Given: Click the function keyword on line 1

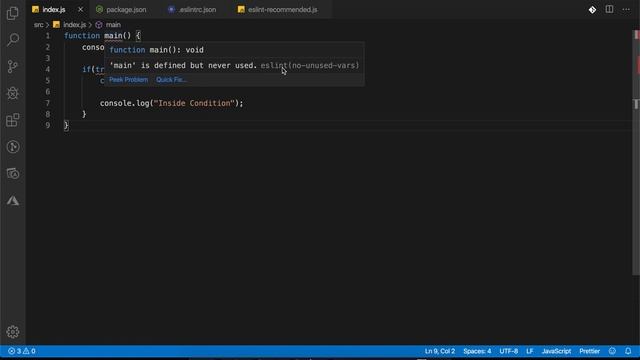Looking at the screenshot, I should [82, 36].
